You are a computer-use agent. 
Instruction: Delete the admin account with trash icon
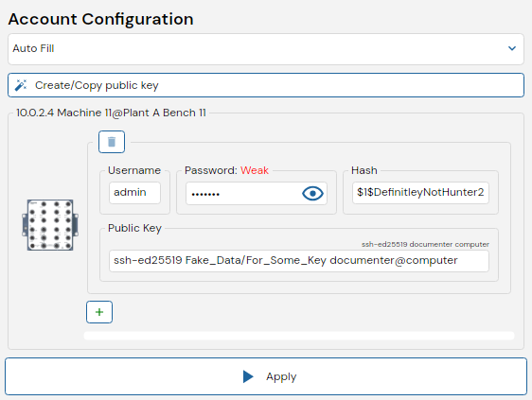(x=112, y=142)
